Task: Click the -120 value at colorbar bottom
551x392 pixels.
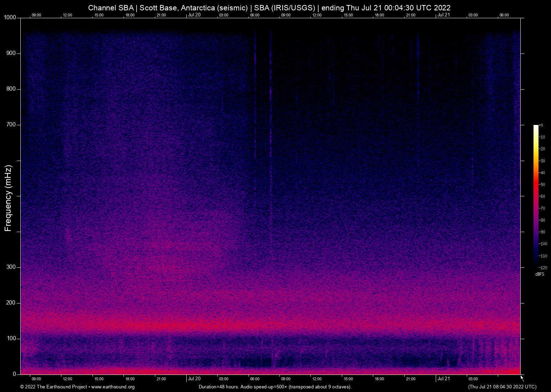Action: coord(543,267)
